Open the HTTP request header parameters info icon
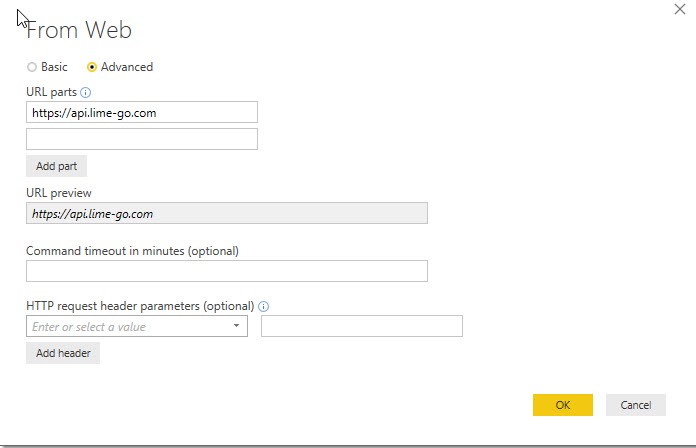 pos(264,306)
